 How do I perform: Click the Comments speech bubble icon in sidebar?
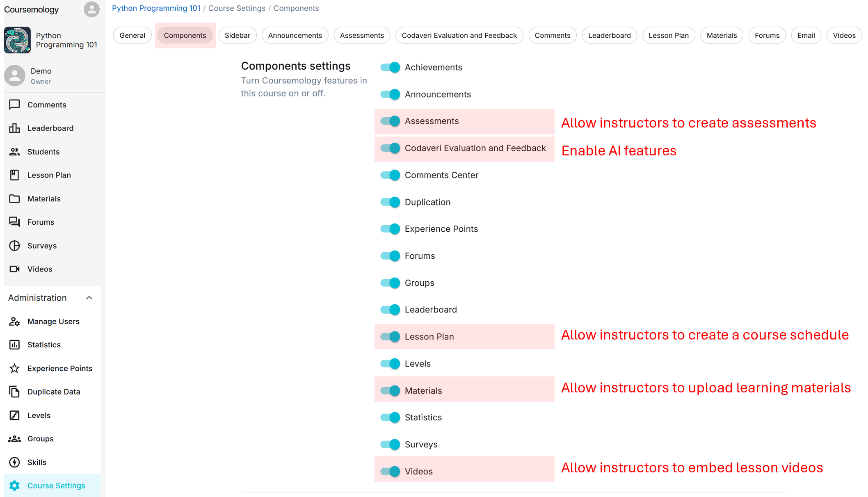click(x=14, y=105)
